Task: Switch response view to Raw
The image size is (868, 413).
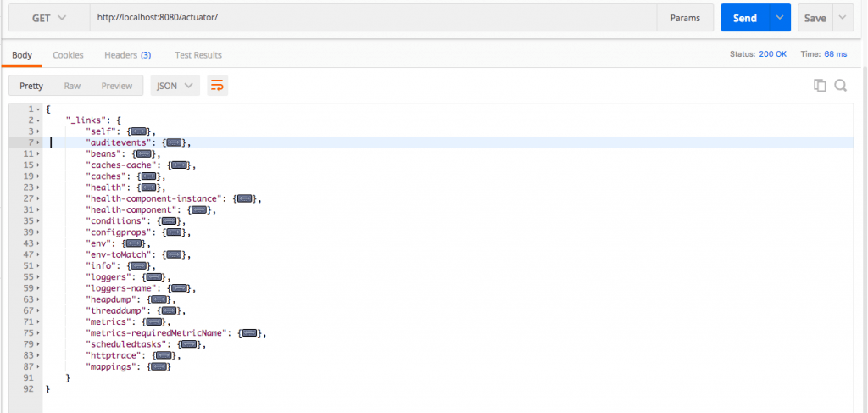Action: click(72, 86)
